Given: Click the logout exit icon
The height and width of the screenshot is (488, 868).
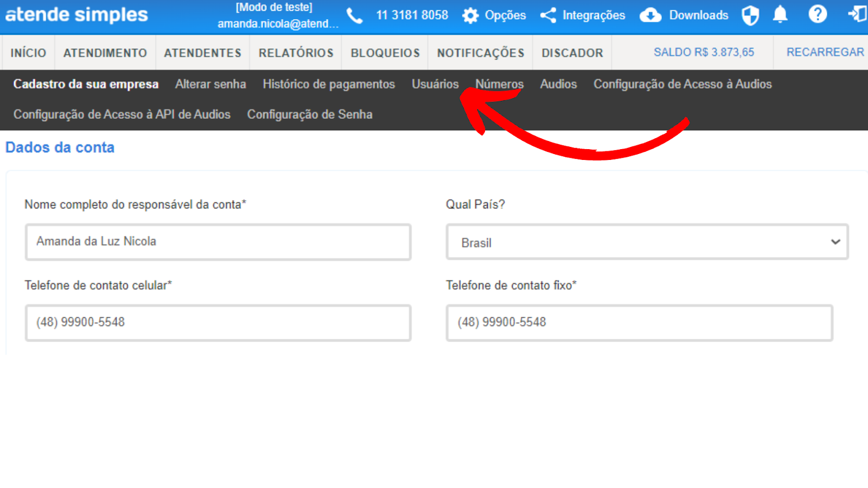Looking at the screenshot, I should click(857, 15).
